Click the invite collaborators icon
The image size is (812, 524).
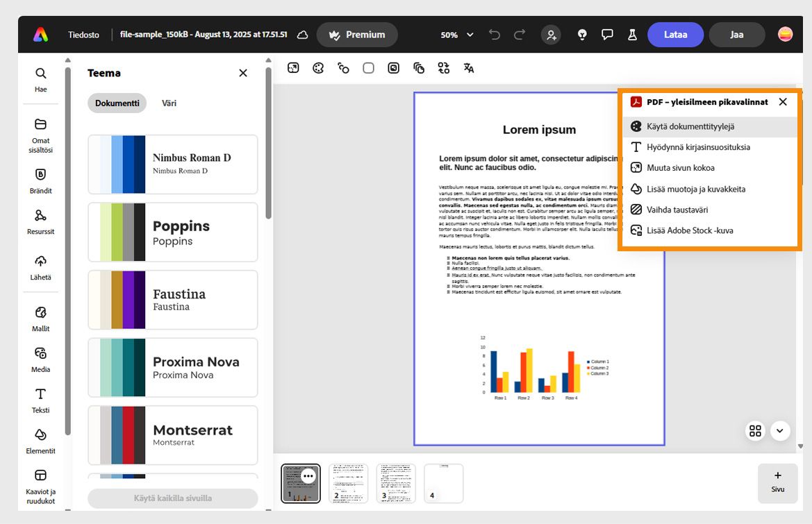tap(551, 35)
